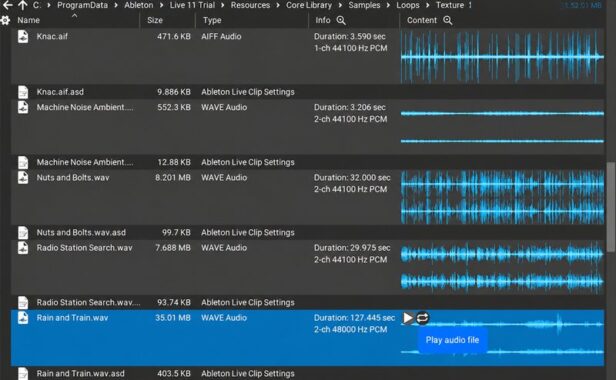Screen dimensions: 616x380
Task: Toggle loop for Rain and Train audio
Action: tap(422, 318)
